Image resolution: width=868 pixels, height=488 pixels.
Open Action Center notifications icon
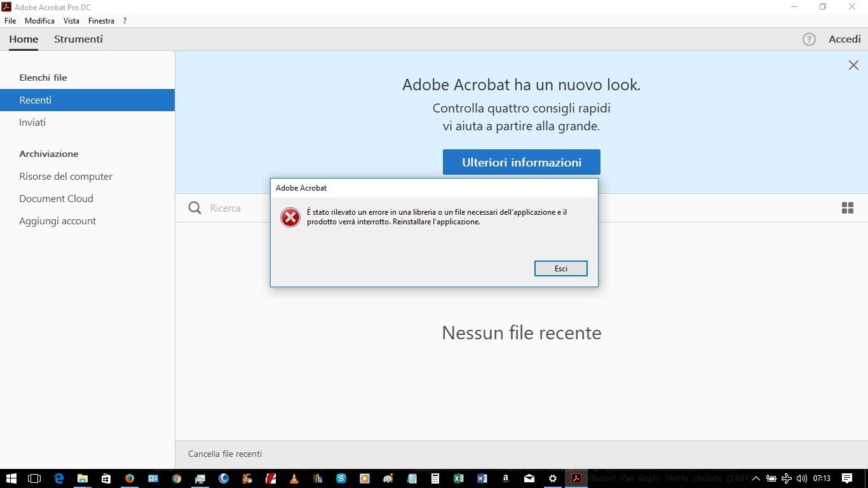[x=847, y=478]
